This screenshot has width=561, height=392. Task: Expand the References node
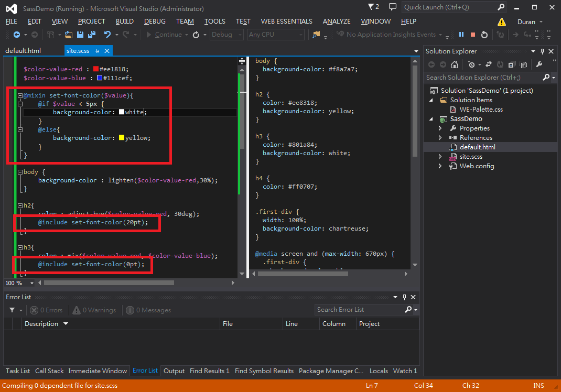[x=440, y=138]
